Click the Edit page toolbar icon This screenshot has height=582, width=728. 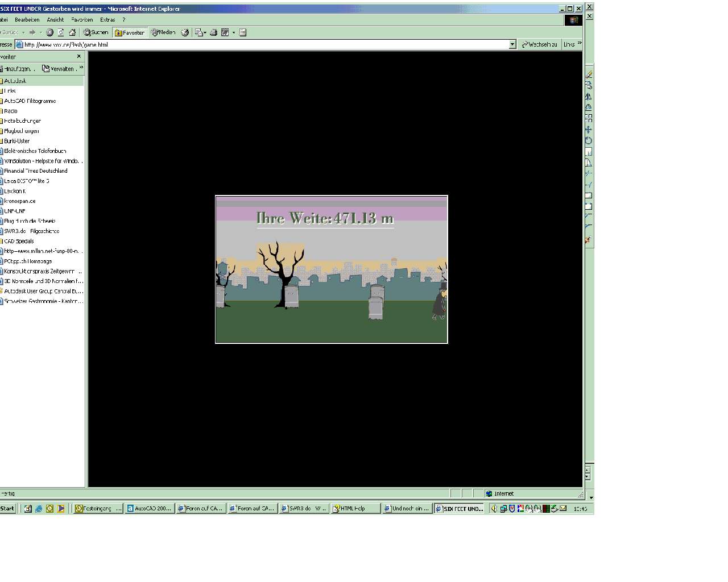[225, 32]
